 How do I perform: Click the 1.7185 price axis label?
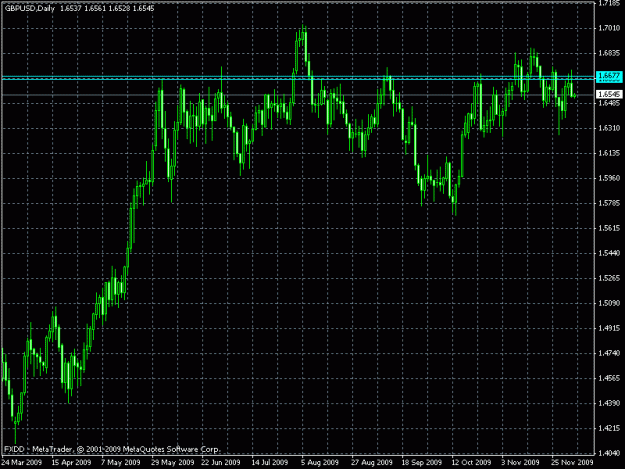pyautogui.click(x=610, y=4)
